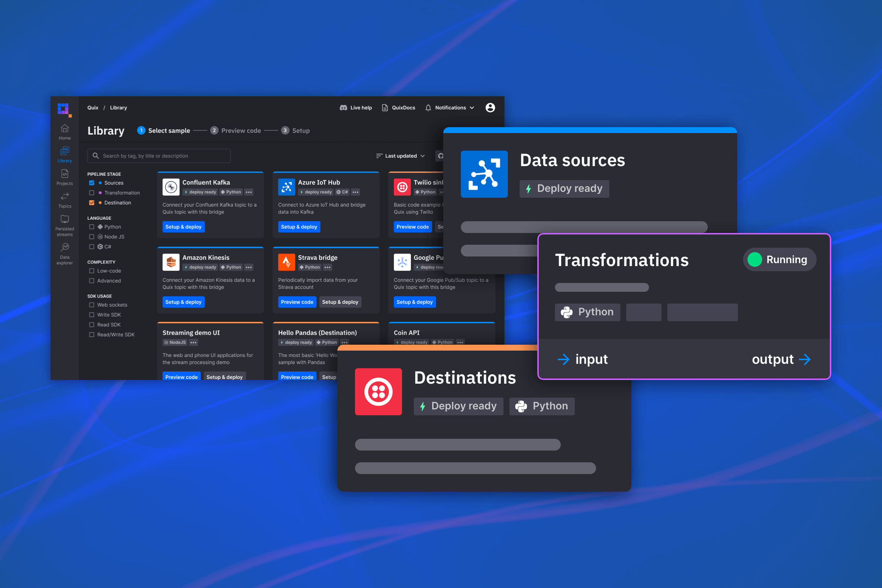882x588 pixels.
Task: Preview code for Streaming demo UI
Action: point(182,376)
